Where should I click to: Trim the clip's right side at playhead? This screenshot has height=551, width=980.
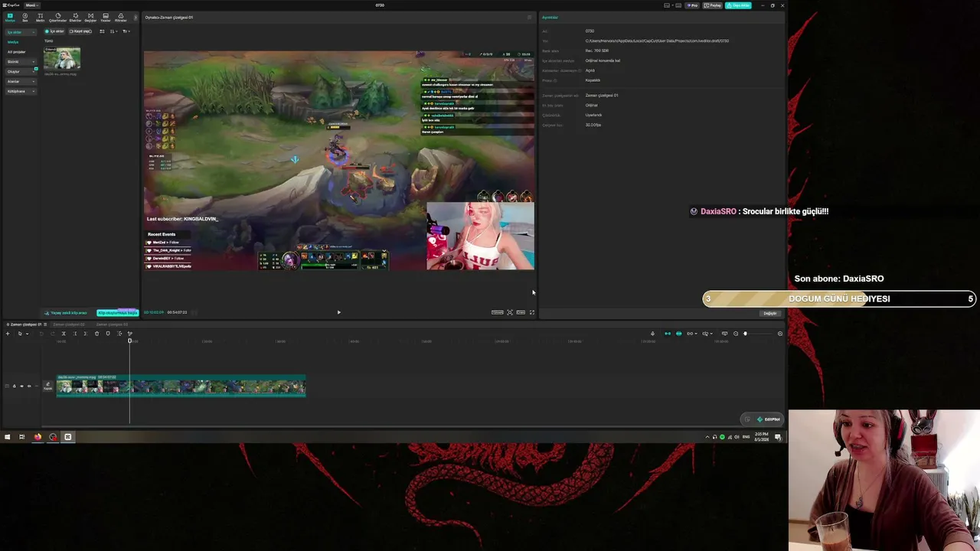click(x=85, y=334)
